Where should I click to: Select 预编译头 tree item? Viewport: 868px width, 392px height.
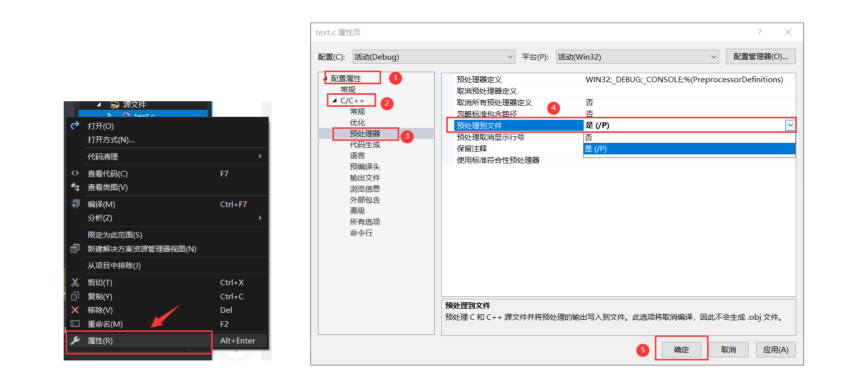tap(365, 167)
